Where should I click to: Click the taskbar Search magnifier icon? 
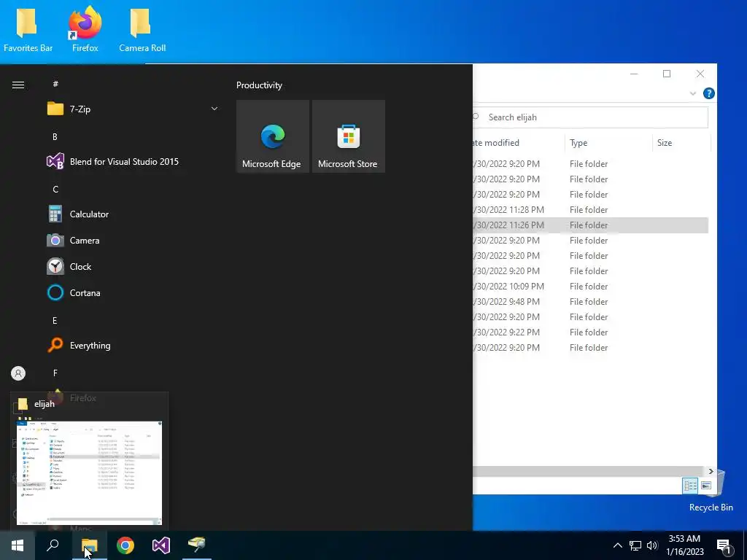coord(53,545)
